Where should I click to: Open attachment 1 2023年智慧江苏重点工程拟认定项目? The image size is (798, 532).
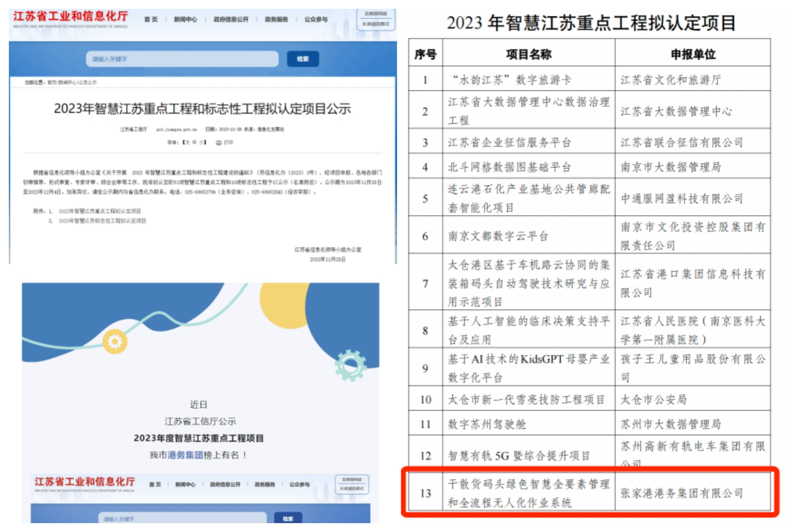click(100, 211)
